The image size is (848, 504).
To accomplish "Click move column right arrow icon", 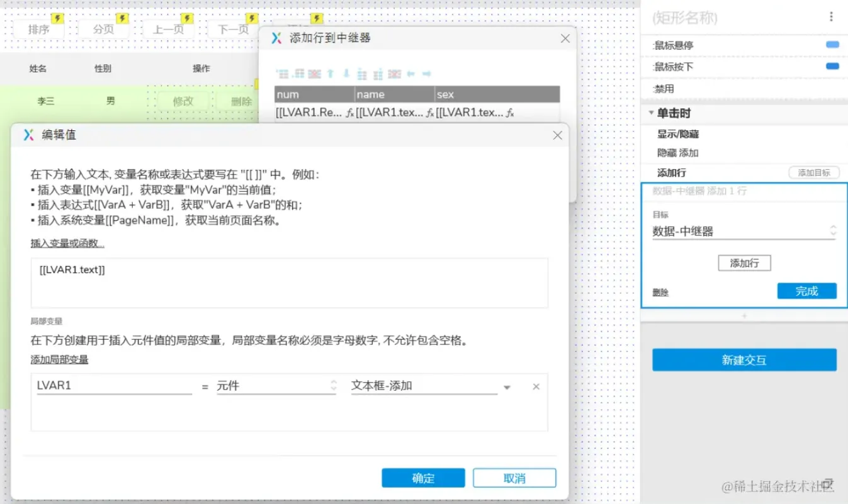I will 426,74.
